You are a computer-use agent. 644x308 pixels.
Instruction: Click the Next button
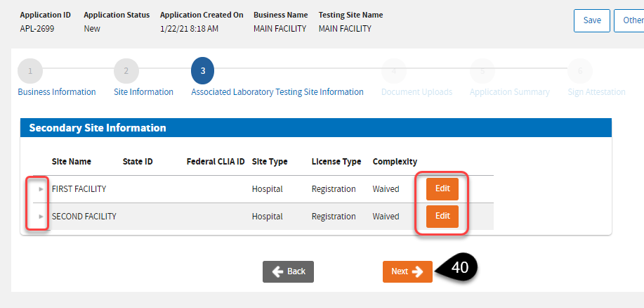coord(407,271)
